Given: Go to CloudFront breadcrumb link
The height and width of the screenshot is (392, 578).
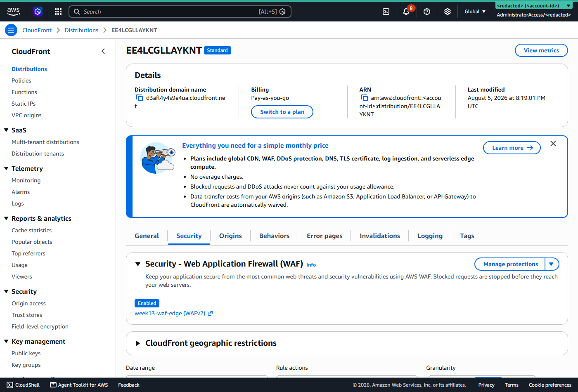Looking at the screenshot, I should pos(37,30).
